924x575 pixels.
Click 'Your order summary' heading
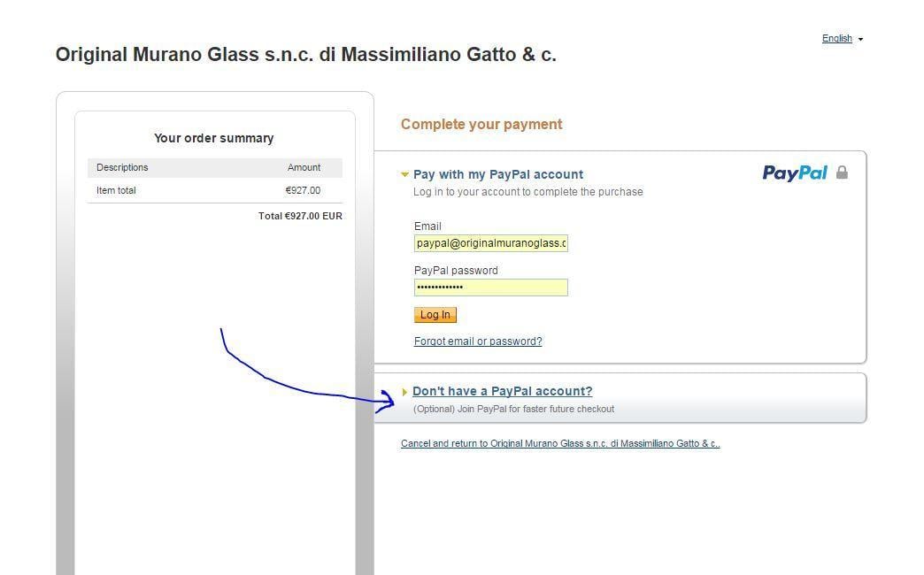point(214,138)
